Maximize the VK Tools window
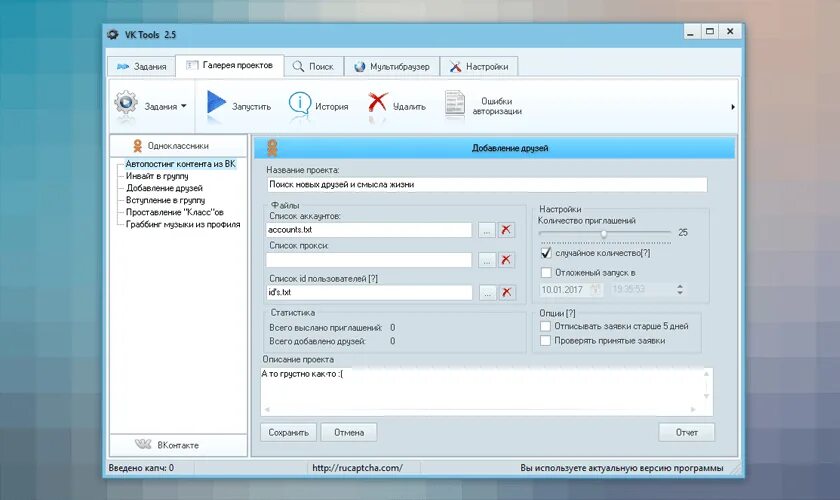Screen dimensions: 840x500 click(x=710, y=32)
